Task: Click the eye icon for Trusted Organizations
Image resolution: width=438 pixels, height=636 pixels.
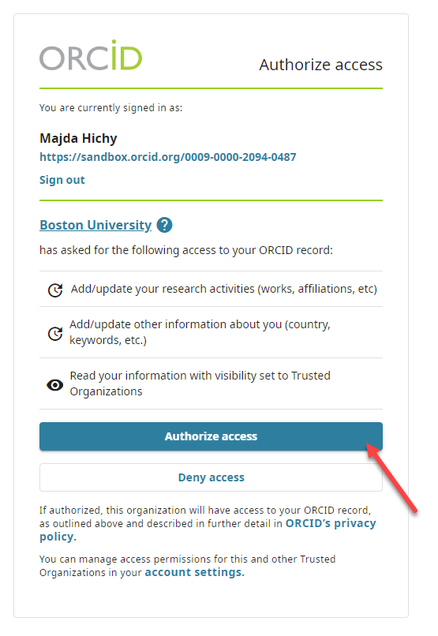Action: (55, 385)
